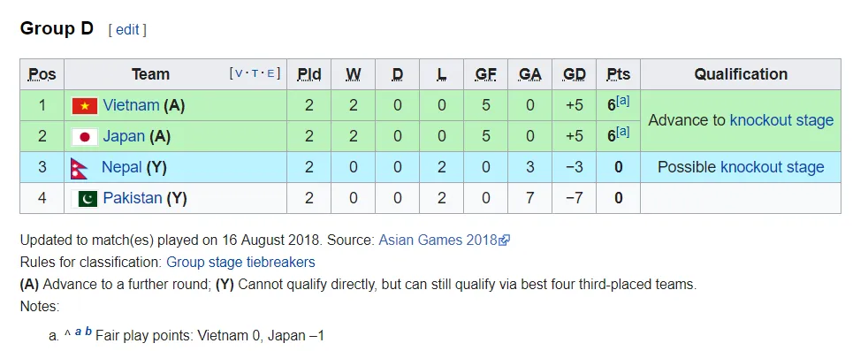Open the Vietnam team link
Viewport: 868px width, 351px height.
[x=131, y=105]
